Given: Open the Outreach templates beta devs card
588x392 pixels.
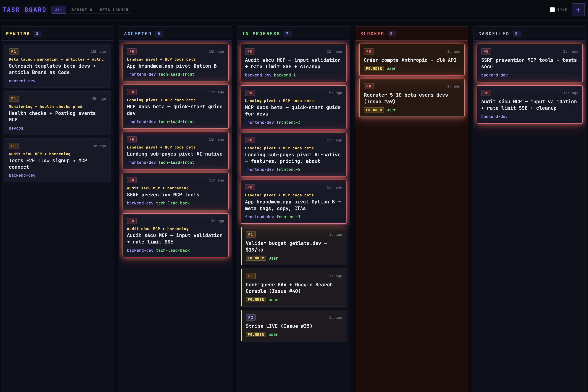Looking at the screenshot, I should 57,66.
